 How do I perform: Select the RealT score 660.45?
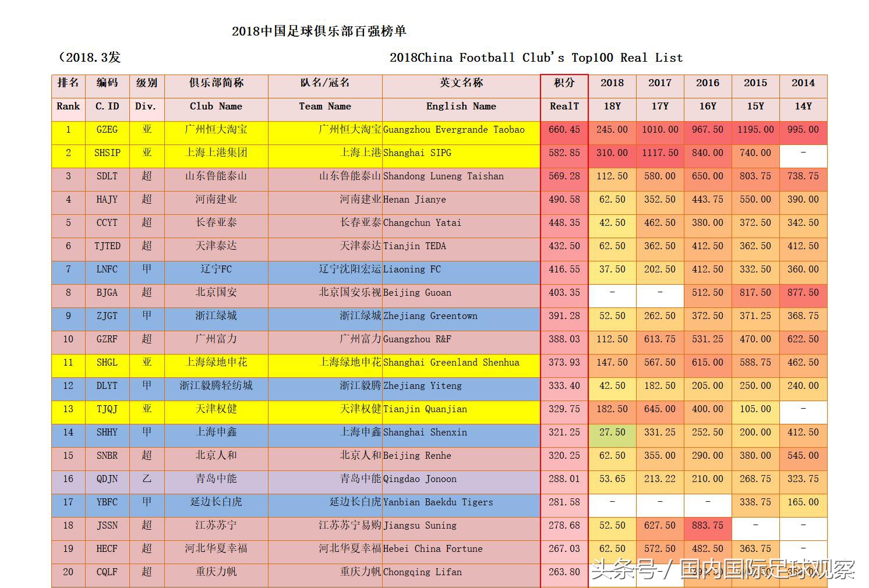click(564, 129)
